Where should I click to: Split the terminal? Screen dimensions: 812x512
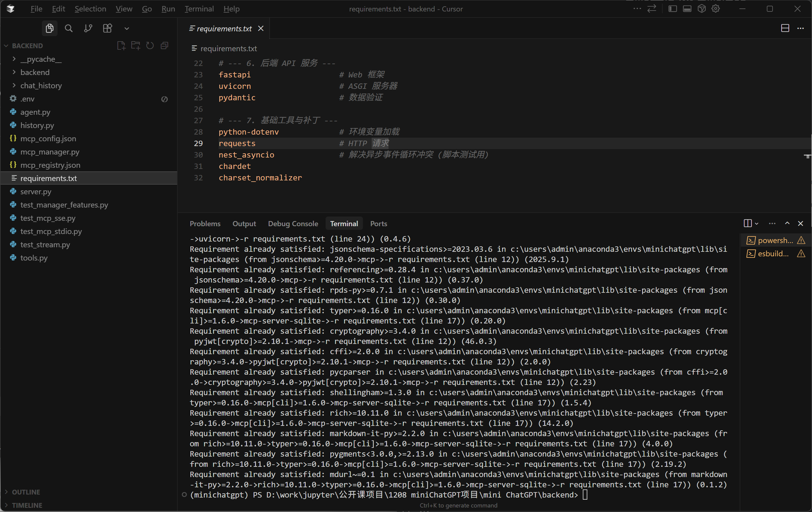(748, 223)
